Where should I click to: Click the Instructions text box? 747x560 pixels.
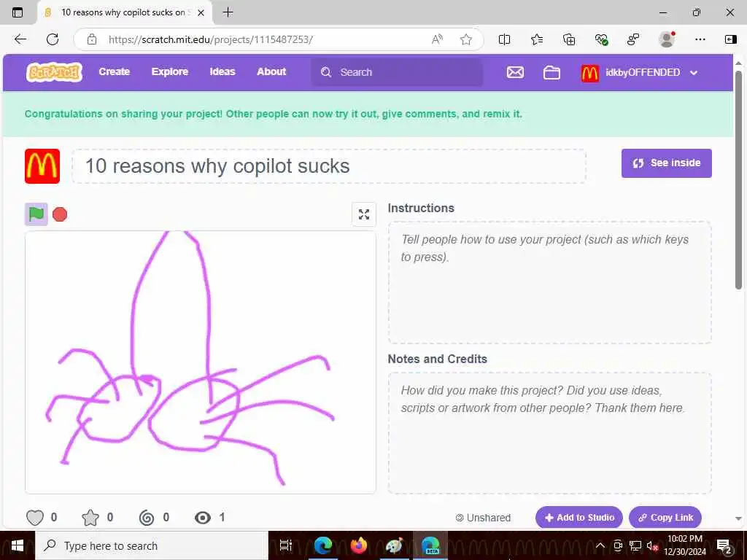pos(550,282)
